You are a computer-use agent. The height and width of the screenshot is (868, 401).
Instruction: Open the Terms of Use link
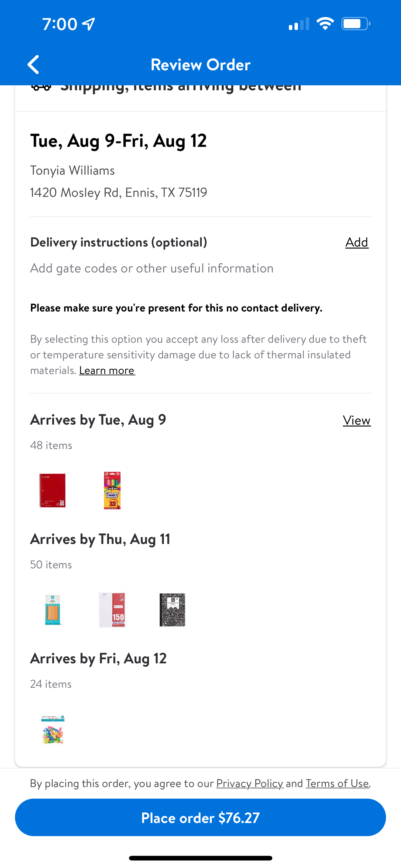(x=337, y=783)
